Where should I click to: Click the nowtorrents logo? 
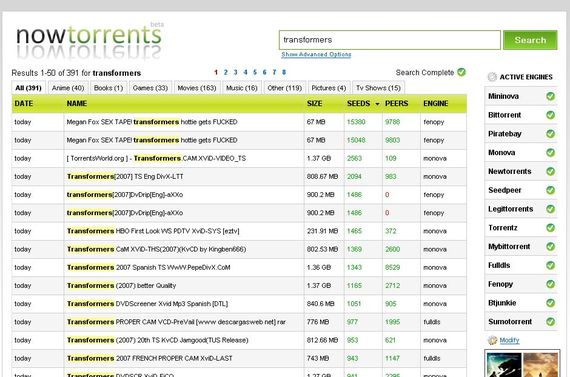pos(89,41)
